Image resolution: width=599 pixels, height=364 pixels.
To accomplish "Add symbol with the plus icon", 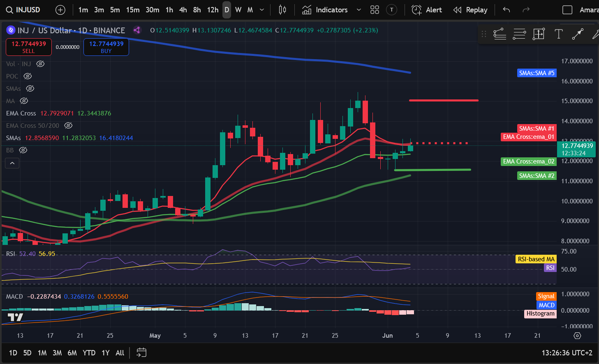I will point(60,10).
